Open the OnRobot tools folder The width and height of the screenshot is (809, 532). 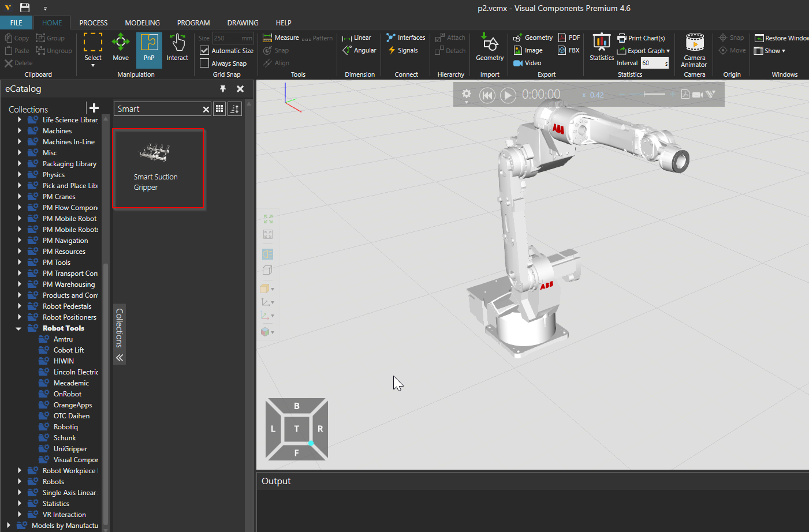click(67, 394)
